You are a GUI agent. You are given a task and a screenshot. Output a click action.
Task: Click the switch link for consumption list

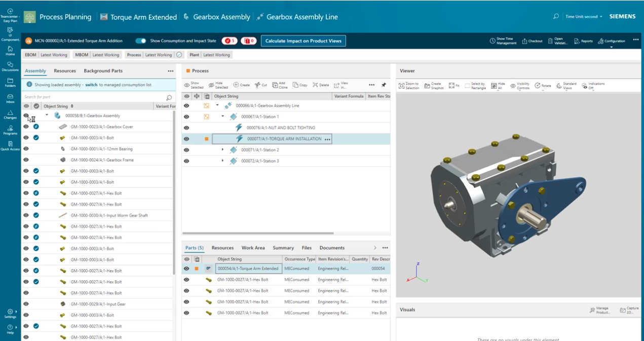pos(91,85)
